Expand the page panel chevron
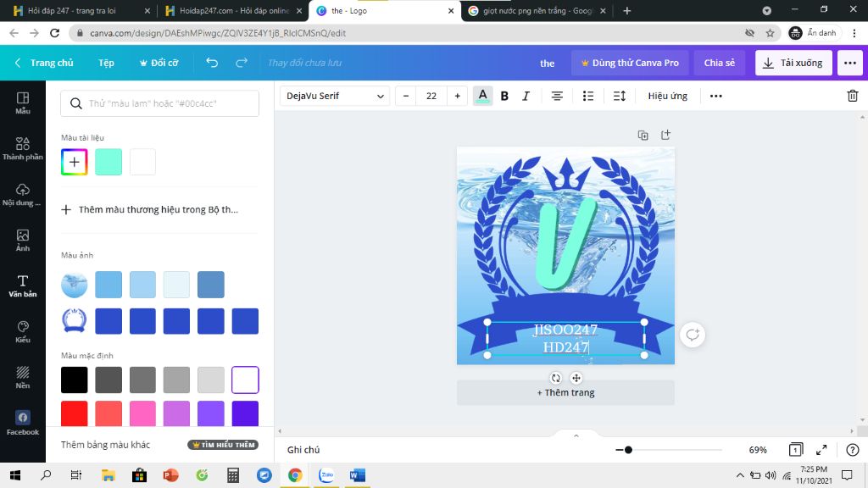This screenshot has height=488, width=868. 576,436
